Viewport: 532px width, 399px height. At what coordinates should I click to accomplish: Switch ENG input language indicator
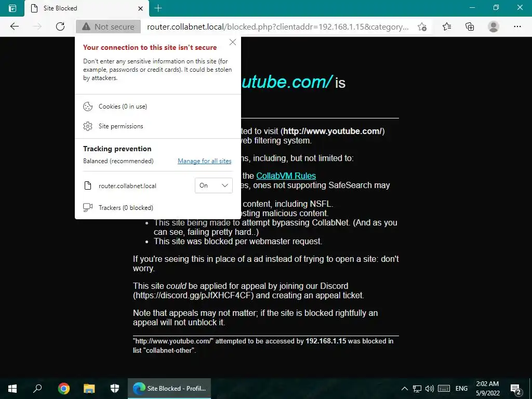(461, 389)
